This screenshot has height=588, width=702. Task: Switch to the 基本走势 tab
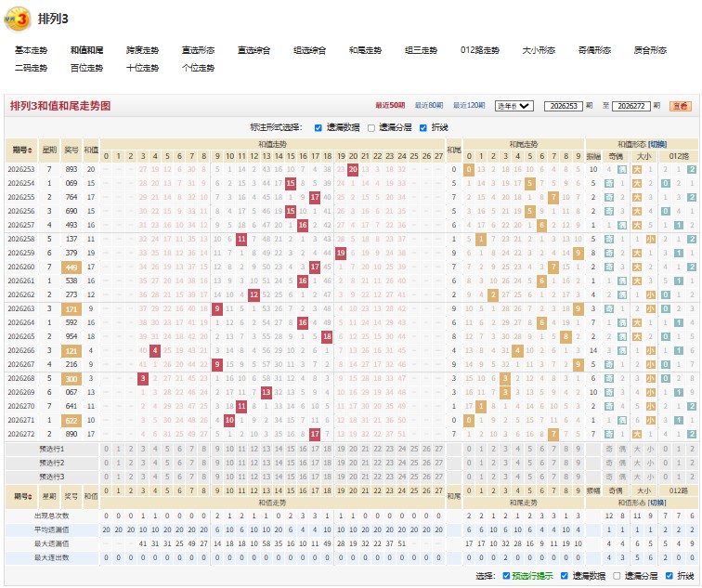(31, 50)
